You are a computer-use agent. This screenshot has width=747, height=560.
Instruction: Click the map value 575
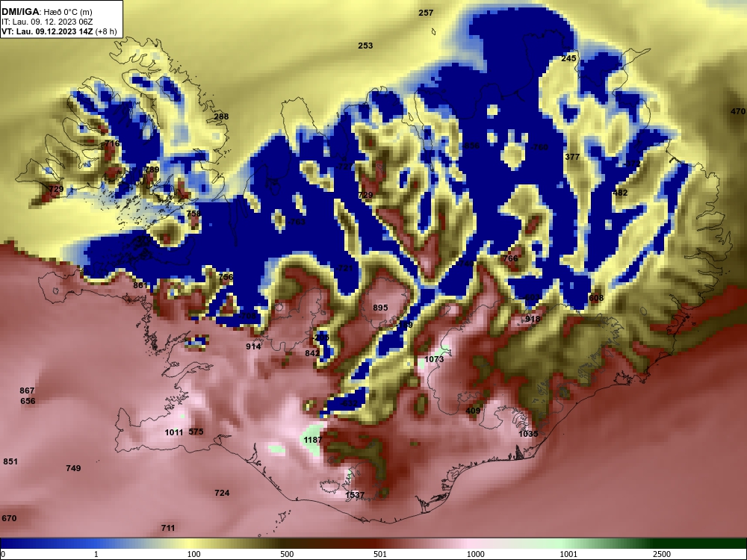point(196,432)
